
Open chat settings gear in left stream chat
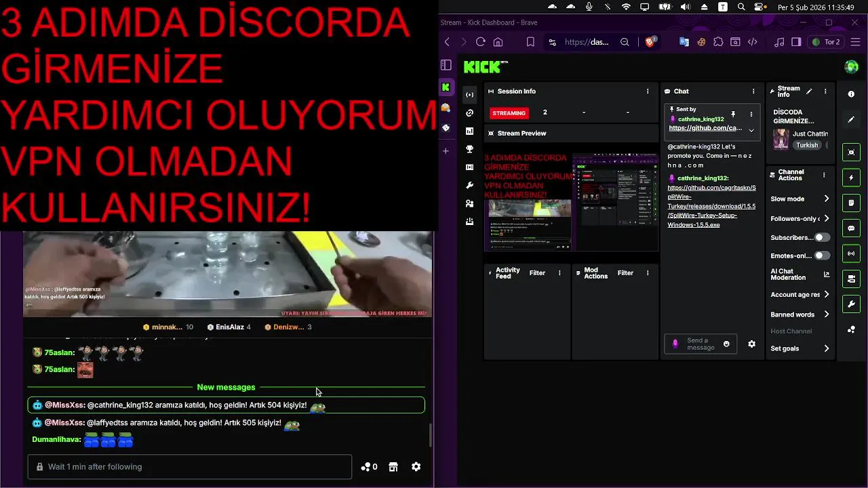[416, 467]
